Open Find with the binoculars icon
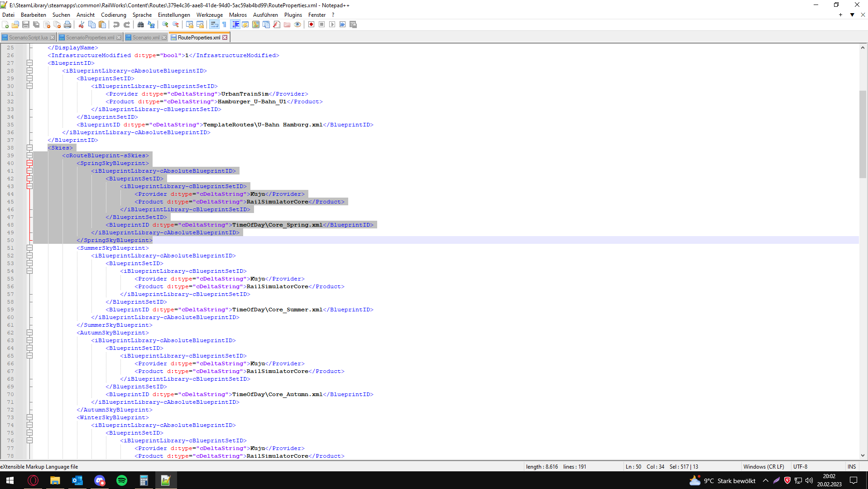The height and width of the screenshot is (489, 868). pos(141,24)
